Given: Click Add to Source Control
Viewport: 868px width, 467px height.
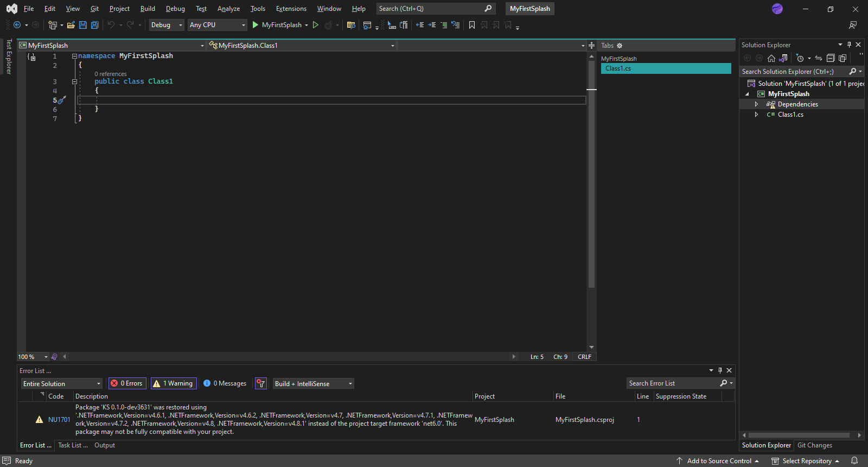Looking at the screenshot, I should [x=719, y=461].
